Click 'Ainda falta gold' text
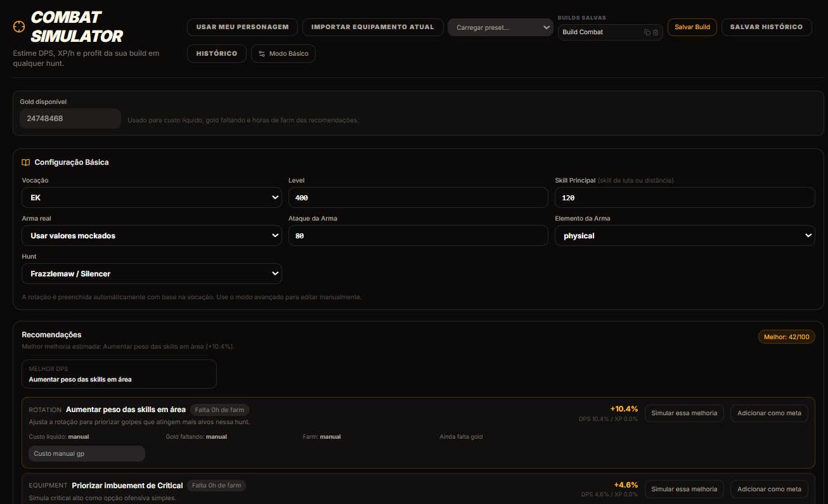 pyautogui.click(x=462, y=437)
